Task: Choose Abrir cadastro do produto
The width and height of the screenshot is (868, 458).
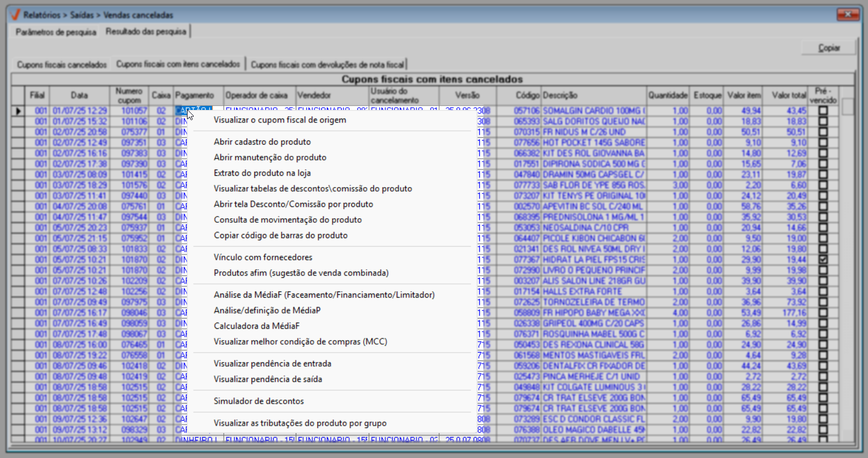Action: 262,142
